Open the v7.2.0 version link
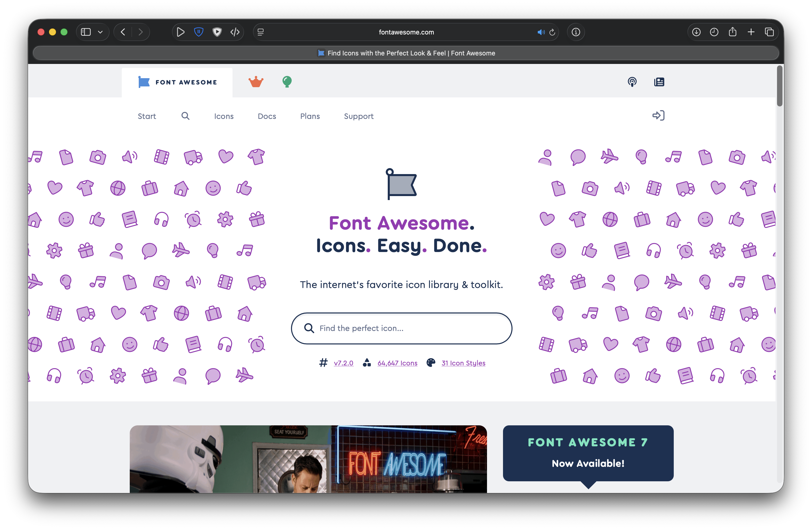 pos(343,363)
